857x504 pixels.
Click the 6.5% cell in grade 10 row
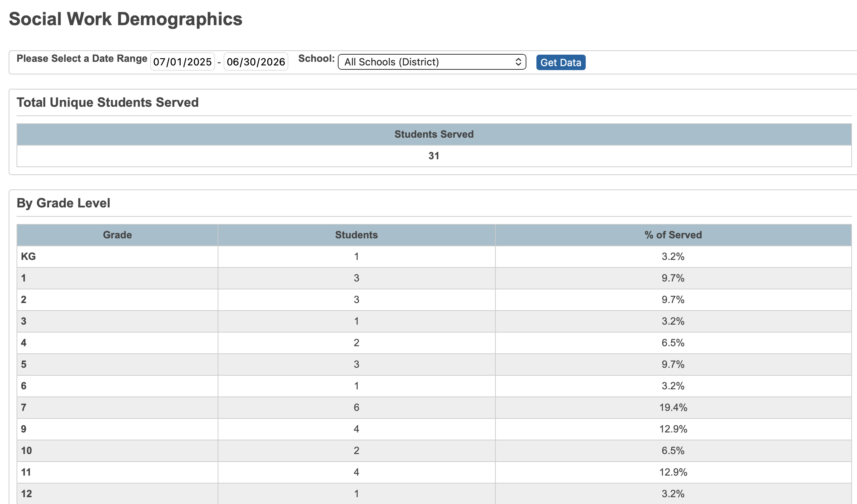[673, 450]
